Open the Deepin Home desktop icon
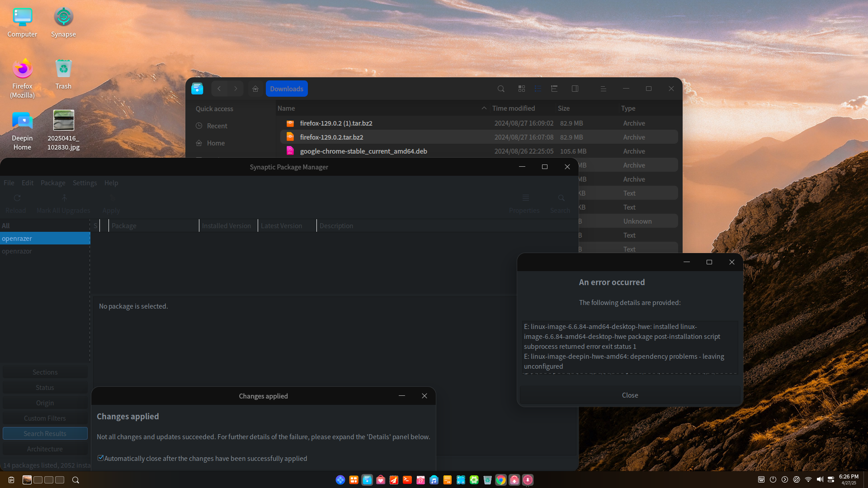Screen dimensions: 868x488 23,130
